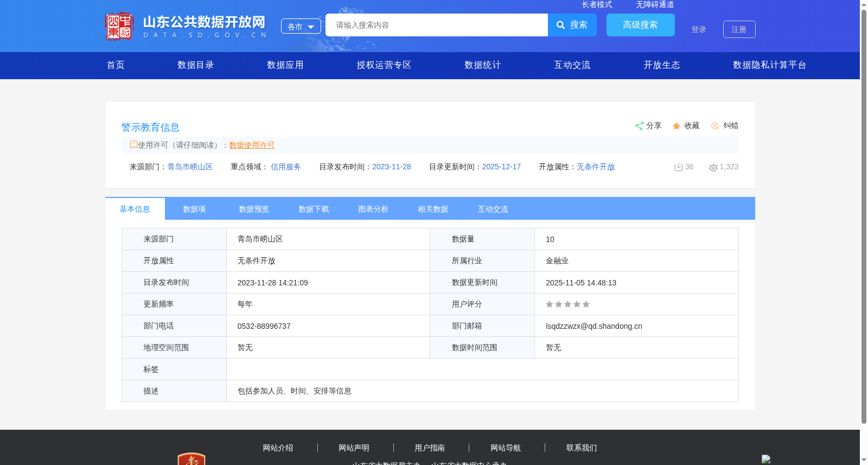Click the 收藏 favorite text
Viewport: 868px width, 465px height.
[x=692, y=126]
